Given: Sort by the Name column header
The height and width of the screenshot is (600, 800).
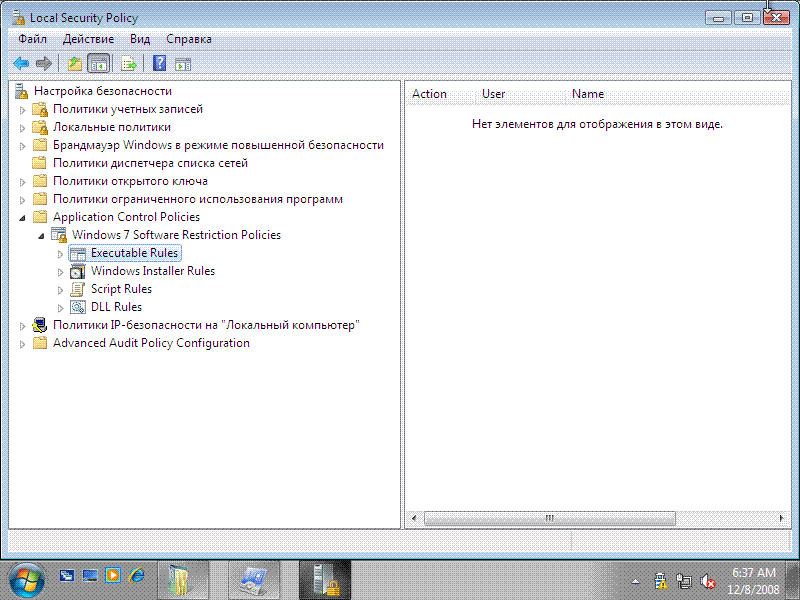Looking at the screenshot, I should (678, 94).
